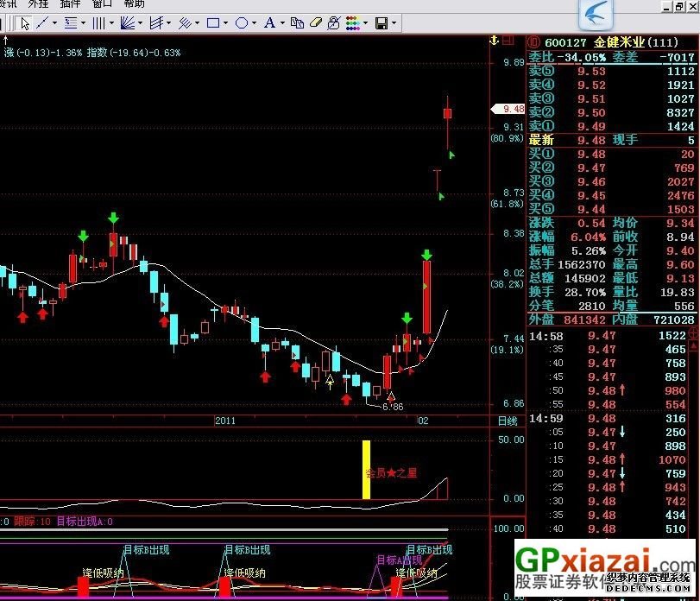Viewport: 700px width, 601px height.
Task: Open the circle tool dropdown arrow
Action: click(254, 23)
